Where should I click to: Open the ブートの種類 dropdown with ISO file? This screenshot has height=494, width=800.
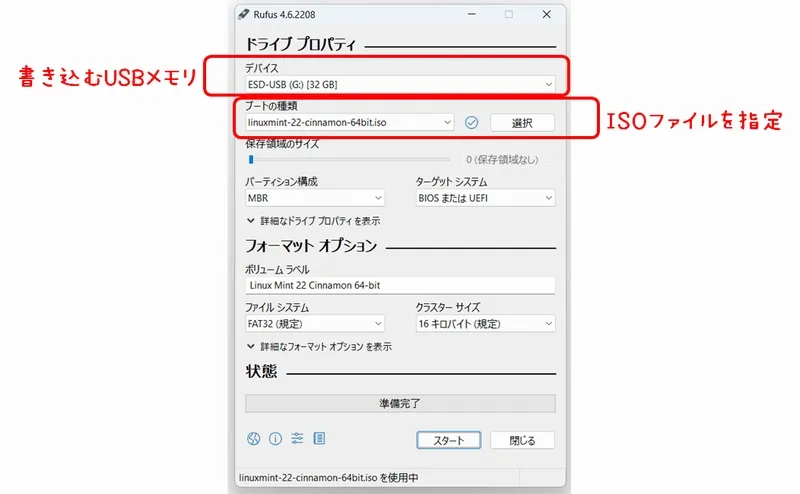click(x=349, y=122)
